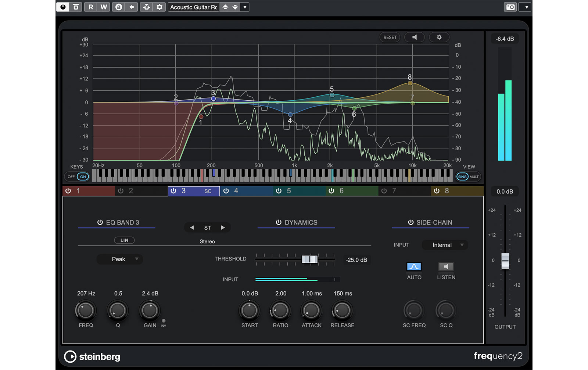Click the A/B settings switch icon
This screenshot has height=370, width=588.
pyautogui.click(x=118, y=7)
